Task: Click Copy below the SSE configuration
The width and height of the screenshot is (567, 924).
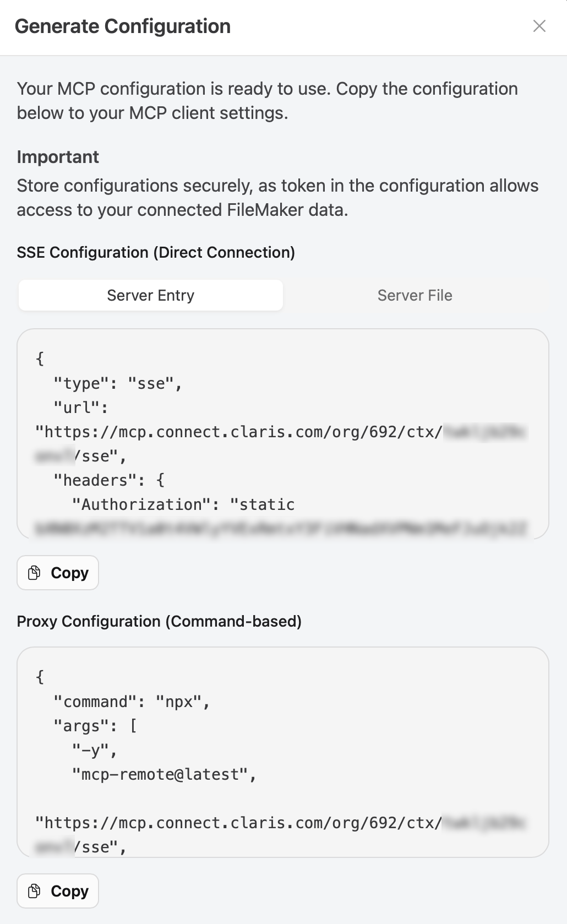Action: [57, 573]
